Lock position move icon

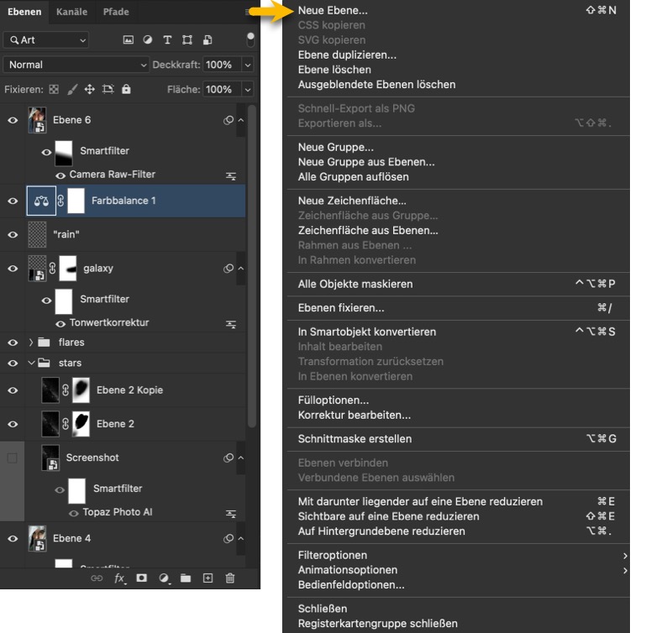[90, 89]
